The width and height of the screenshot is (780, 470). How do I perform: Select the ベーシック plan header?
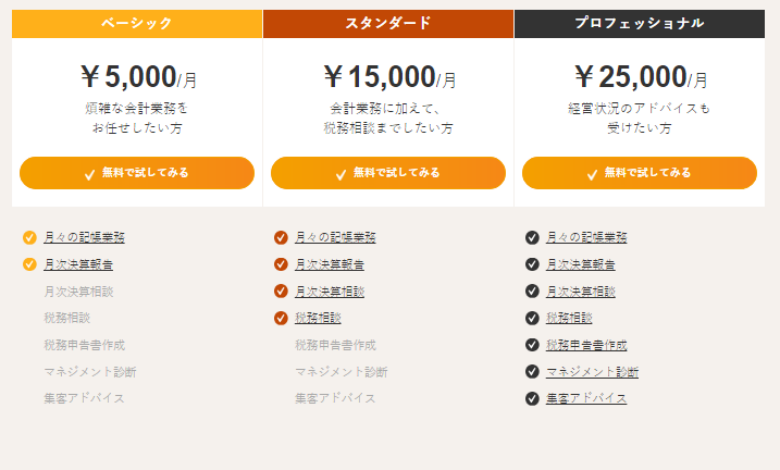coord(137,23)
